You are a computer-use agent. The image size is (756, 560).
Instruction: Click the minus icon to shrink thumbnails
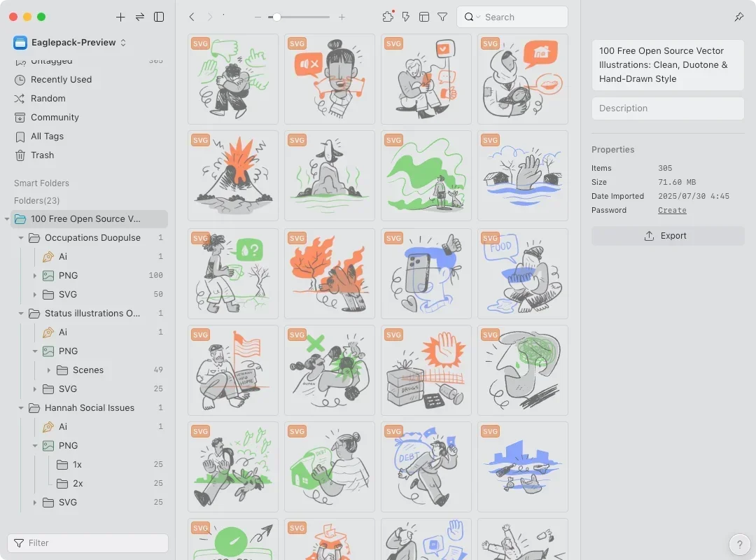click(x=258, y=17)
